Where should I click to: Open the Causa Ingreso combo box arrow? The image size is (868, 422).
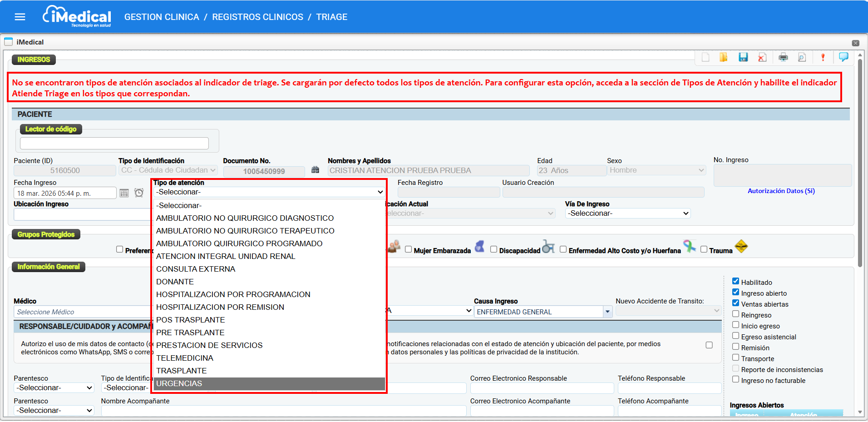point(607,312)
